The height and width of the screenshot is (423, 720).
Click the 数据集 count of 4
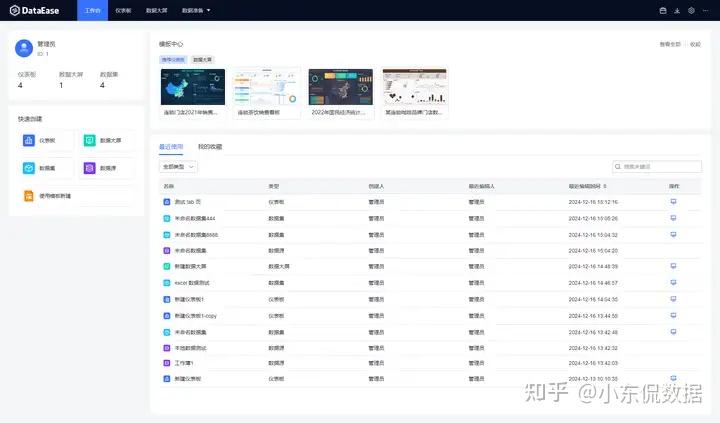click(x=102, y=85)
